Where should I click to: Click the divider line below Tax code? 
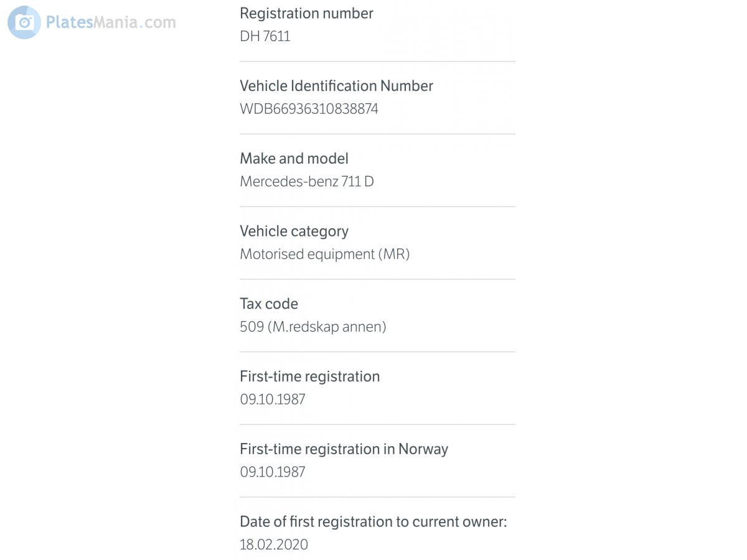[377, 352]
